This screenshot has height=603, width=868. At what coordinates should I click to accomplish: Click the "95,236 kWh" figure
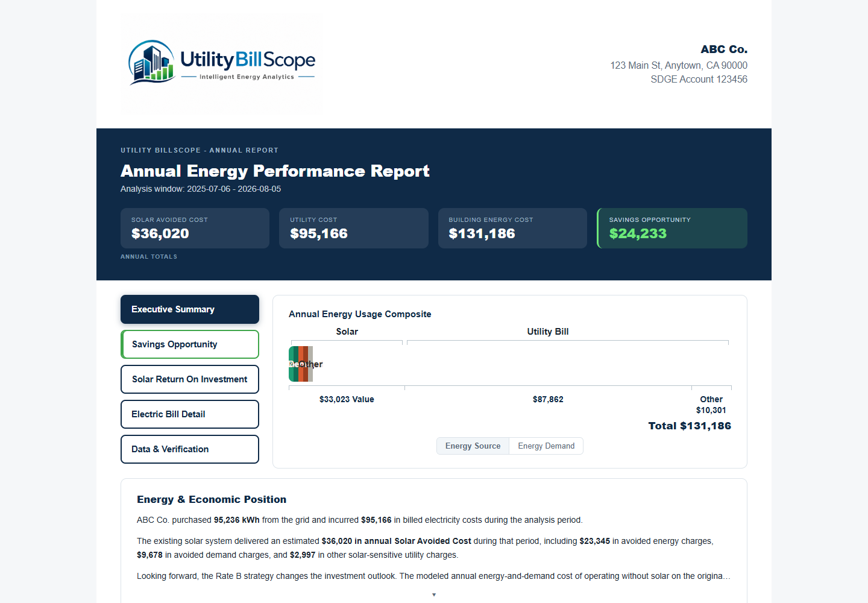point(237,520)
